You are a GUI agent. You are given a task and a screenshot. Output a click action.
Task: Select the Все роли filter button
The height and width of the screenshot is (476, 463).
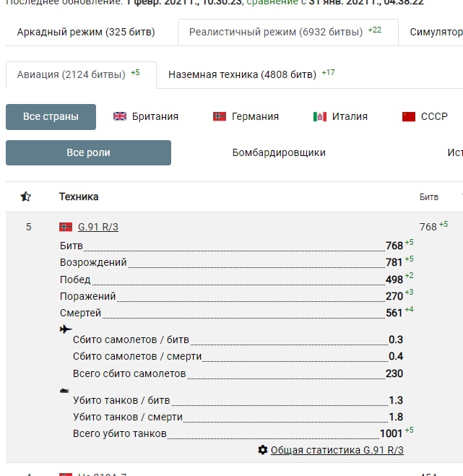point(88,152)
